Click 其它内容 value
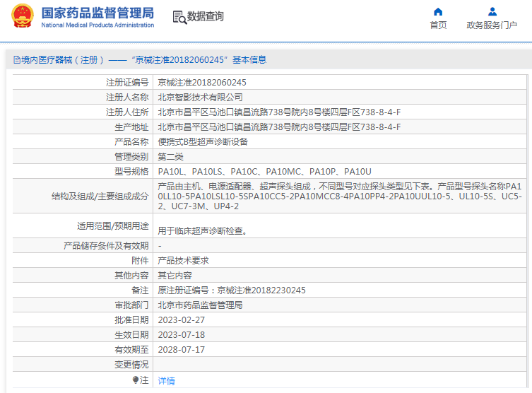Viewport: 532px width, 393px height. (175, 276)
